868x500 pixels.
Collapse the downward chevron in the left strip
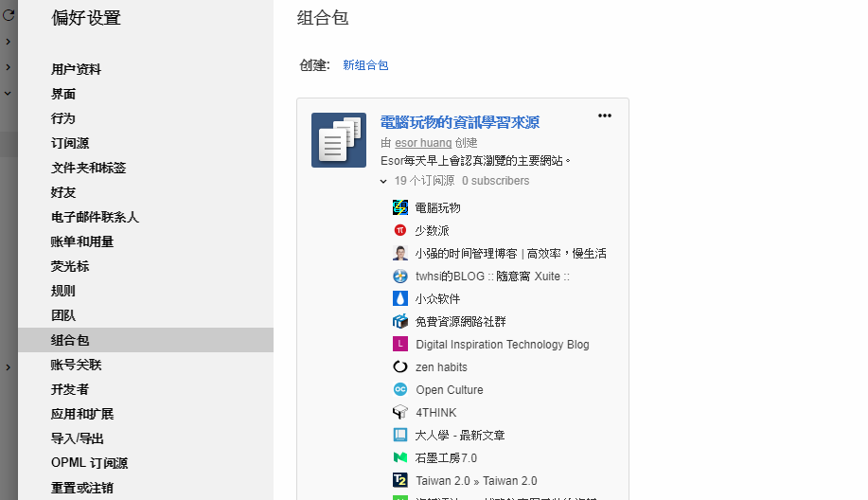tap(8, 93)
